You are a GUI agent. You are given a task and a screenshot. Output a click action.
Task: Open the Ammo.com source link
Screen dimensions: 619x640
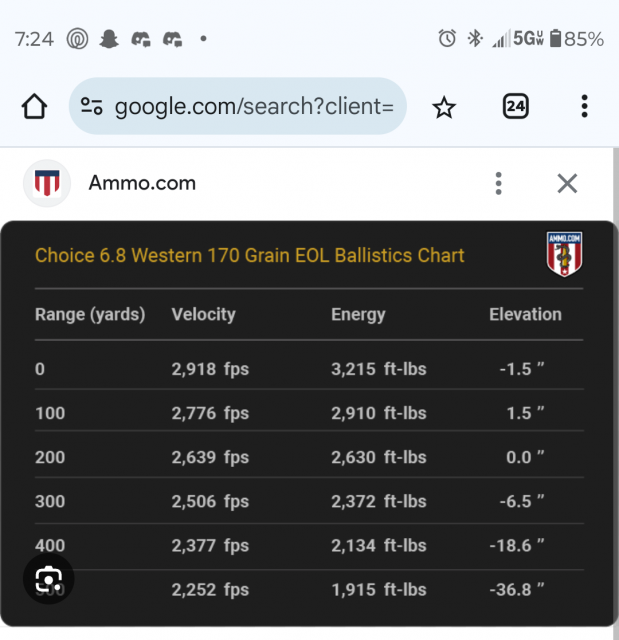(142, 183)
